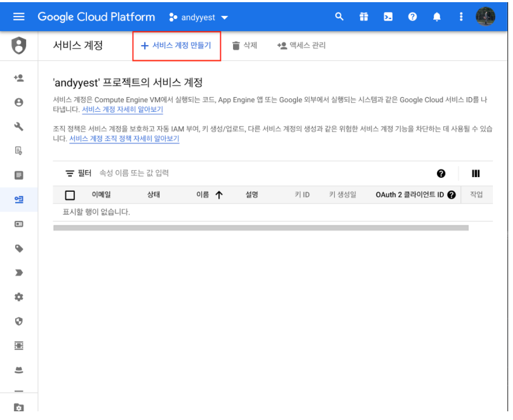The height and width of the screenshot is (420, 513).
Task: Open the hamburger navigation menu
Action: click(18, 17)
